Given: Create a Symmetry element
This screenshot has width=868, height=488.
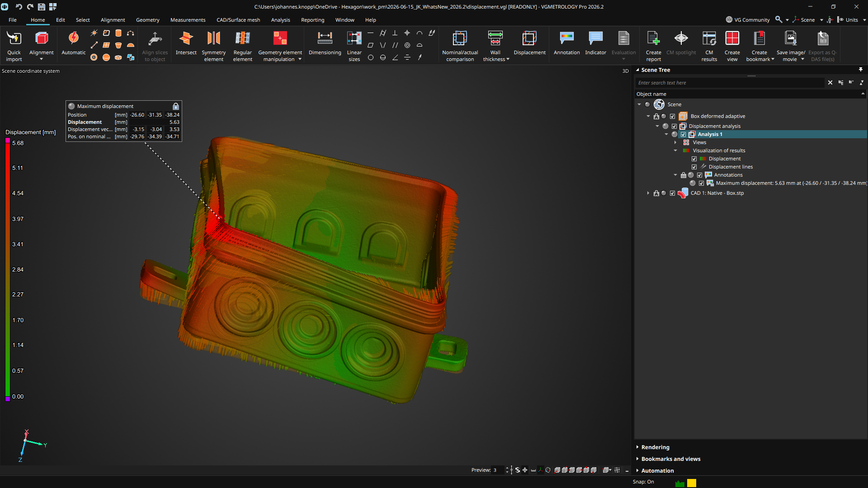Looking at the screenshot, I should coord(213,46).
